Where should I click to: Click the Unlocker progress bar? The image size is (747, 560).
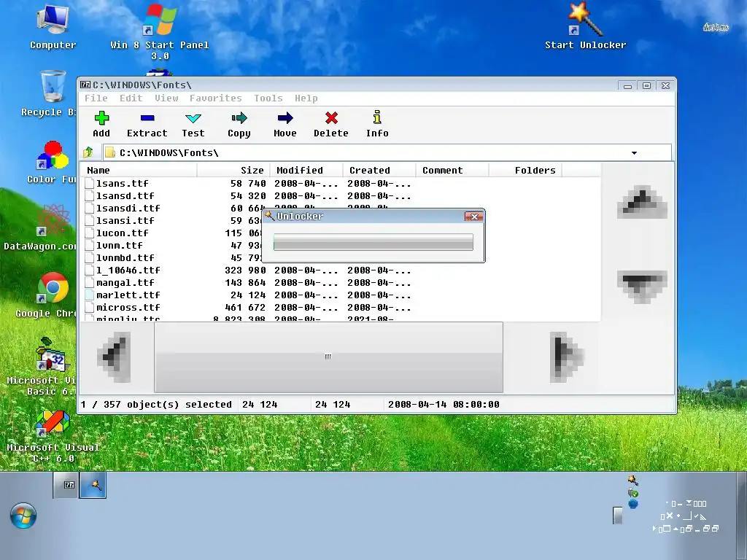[373, 242]
